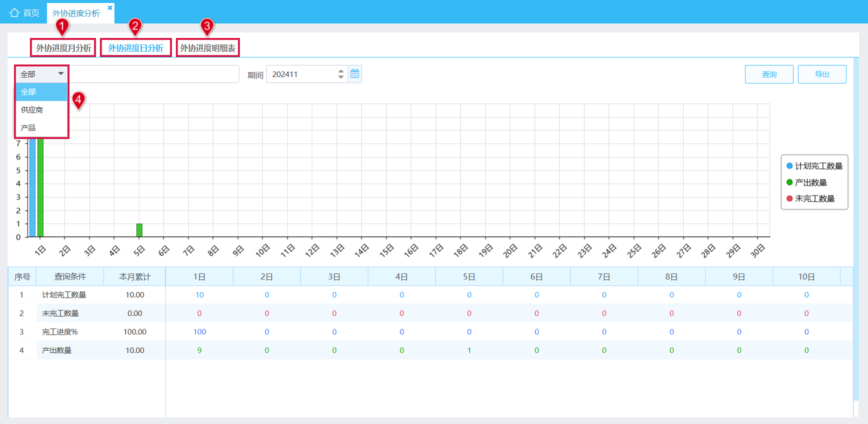Go to the 首页 home icon
Viewport: 868px width, 424px height.
coord(15,13)
